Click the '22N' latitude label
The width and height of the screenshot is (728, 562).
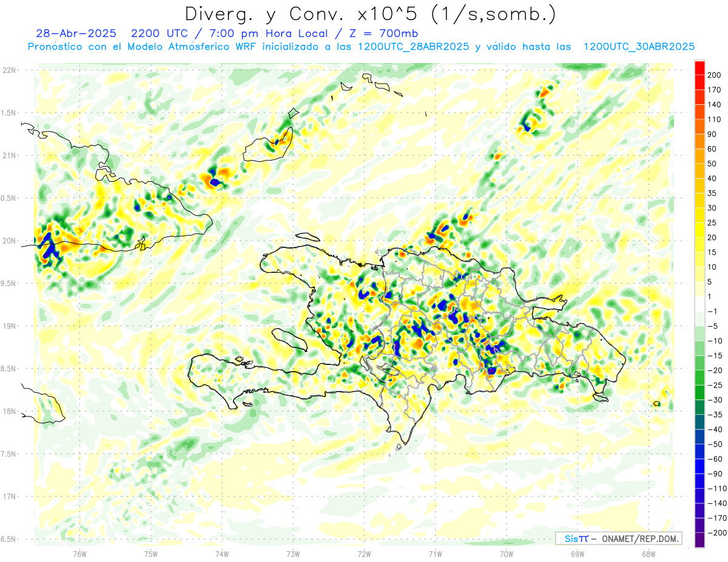point(8,70)
